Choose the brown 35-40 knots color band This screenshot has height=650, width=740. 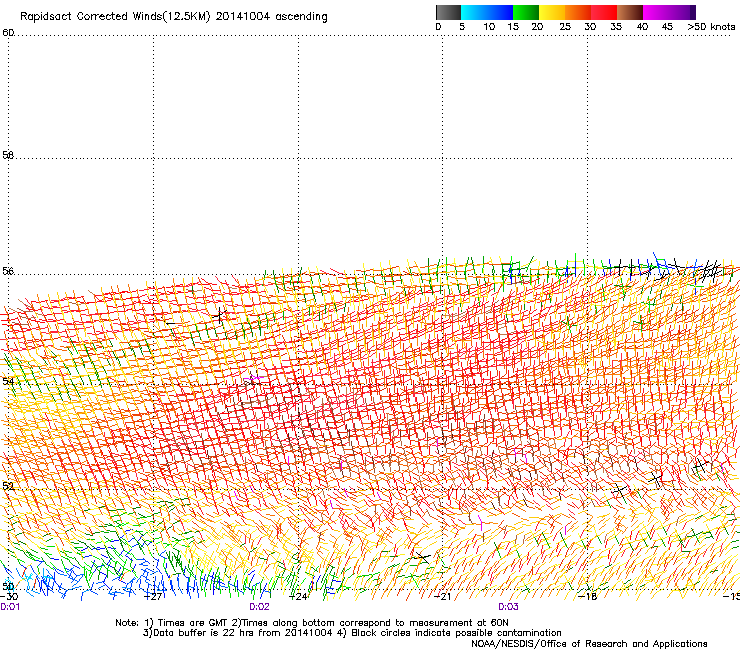(630, 12)
